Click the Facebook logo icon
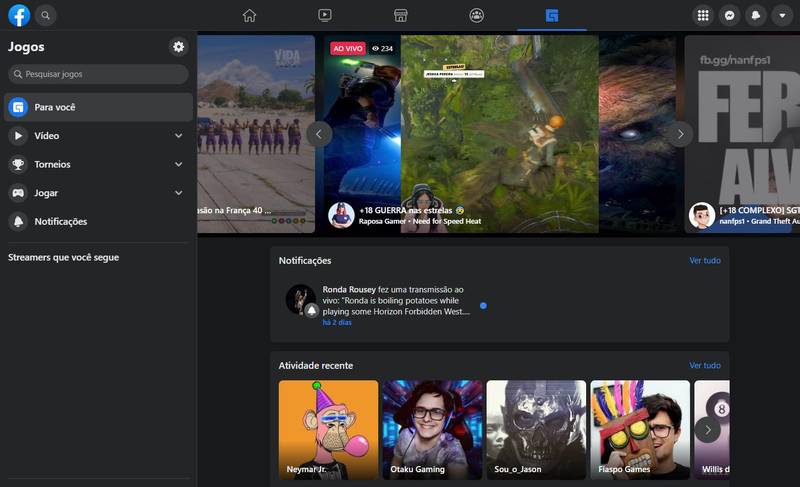This screenshot has width=800, height=487. coord(19,15)
